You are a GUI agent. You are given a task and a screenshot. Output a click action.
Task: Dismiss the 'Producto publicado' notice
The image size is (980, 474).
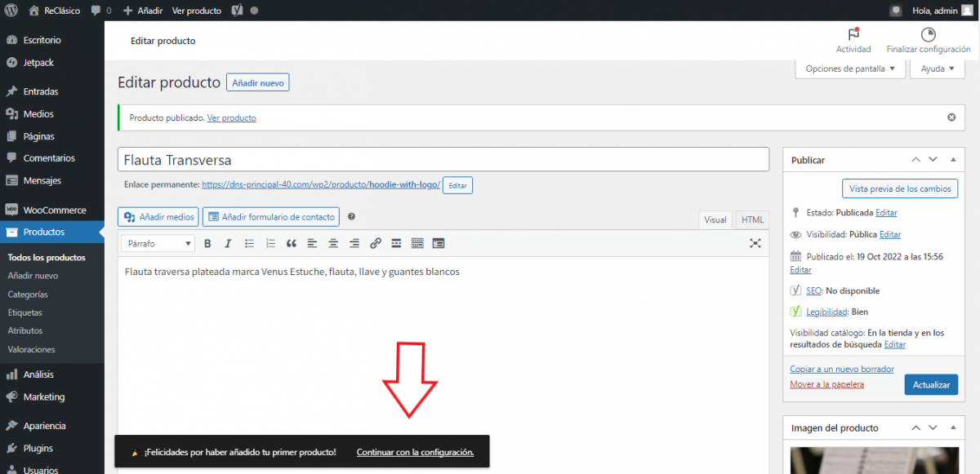tap(951, 117)
